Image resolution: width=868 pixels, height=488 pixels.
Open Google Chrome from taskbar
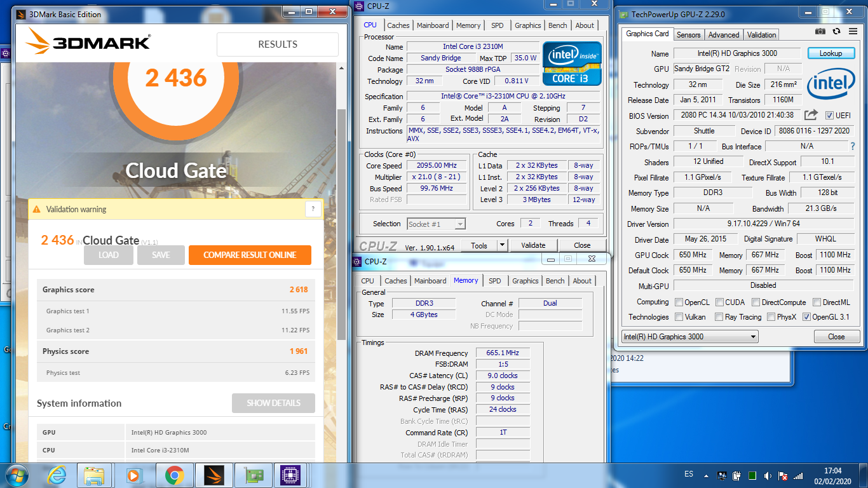coord(174,475)
